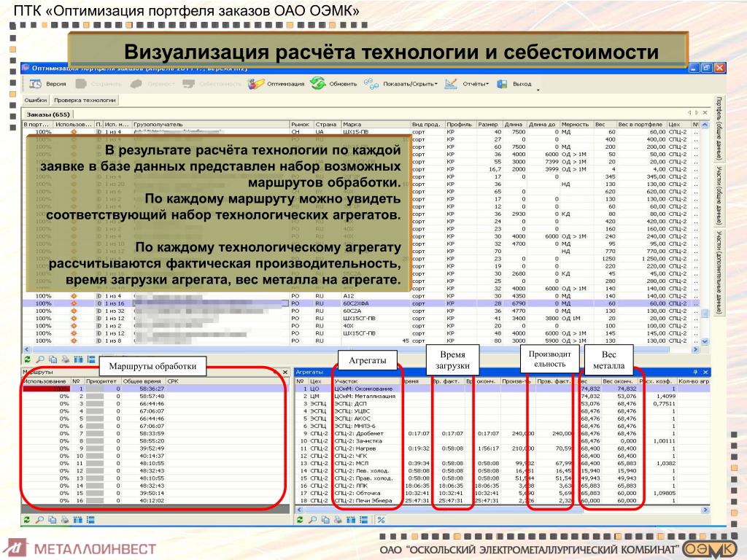
Task: Select the ЦОиМ: Металлизация aggregate row
Action: click(502, 396)
